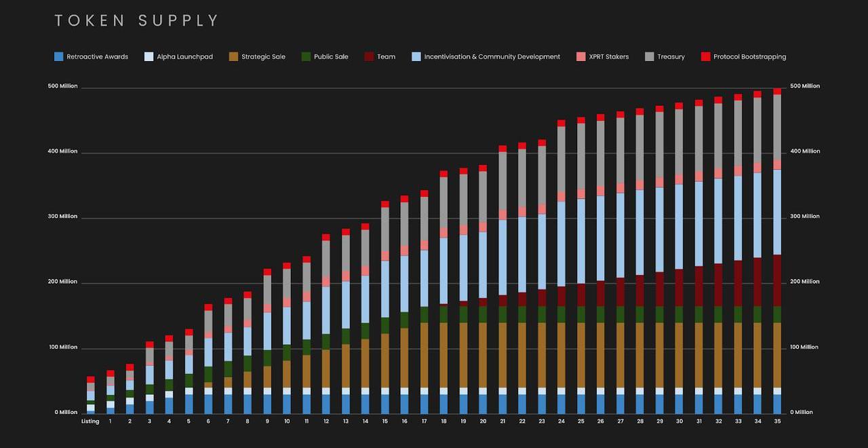Screen dimensions: 868x448
Task: Click the brown Strategic Sale legend swatch
Action: [x=234, y=57]
